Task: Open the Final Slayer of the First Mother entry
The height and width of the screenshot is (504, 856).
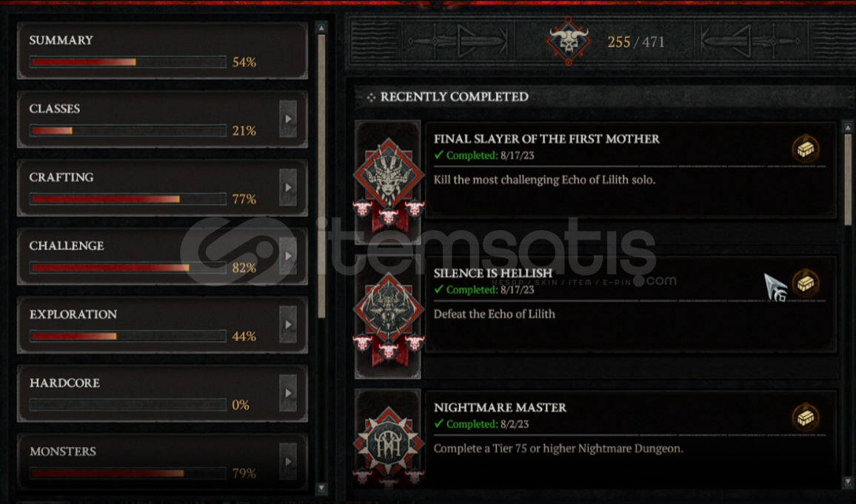Action: (631, 170)
